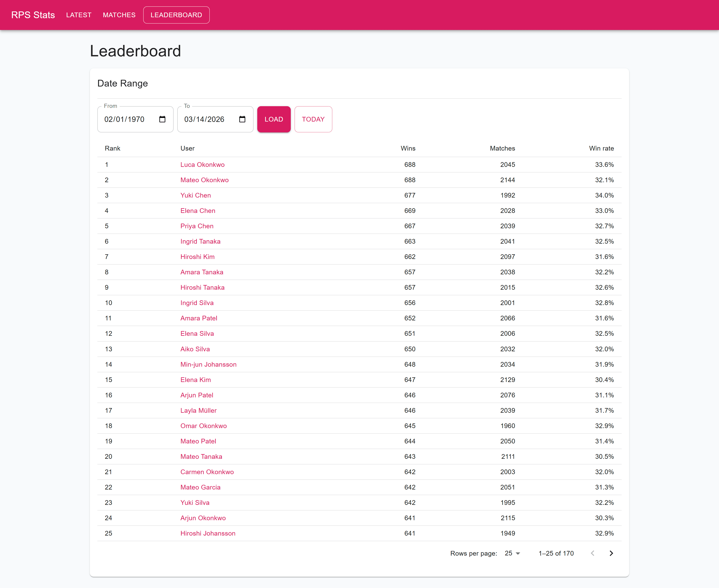The width and height of the screenshot is (719, 588).
Task: View Yuki Chen's user page
Action: [x=196, y=196]
